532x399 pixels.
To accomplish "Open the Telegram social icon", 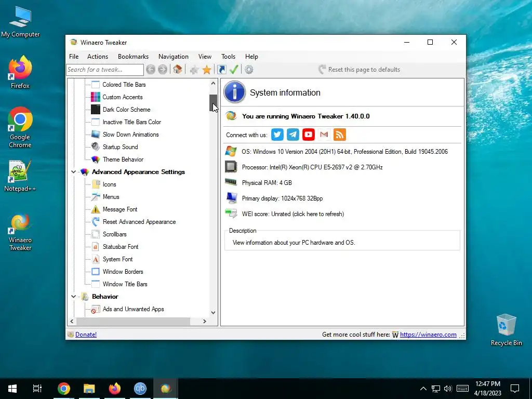I will (293, 135).
